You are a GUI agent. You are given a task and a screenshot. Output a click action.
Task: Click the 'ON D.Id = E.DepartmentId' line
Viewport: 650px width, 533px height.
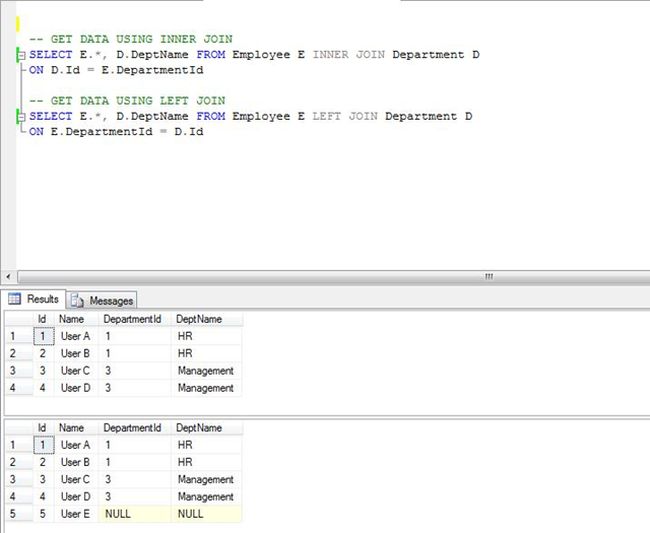pyautogui.click(x=116, y=70)
